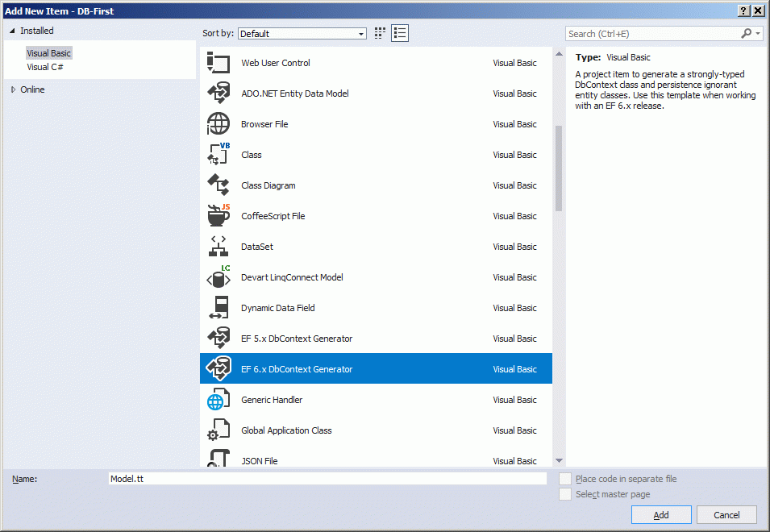Collapse the Installed tree node
The height and width of the screenshot is (532, 770).
(12, 31)
